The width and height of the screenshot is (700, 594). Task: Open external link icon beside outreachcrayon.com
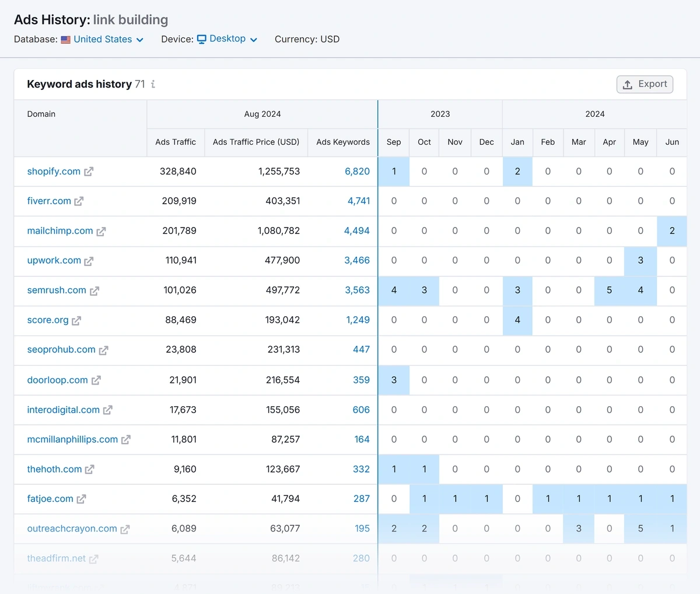pyautogui.click(x=125, y=529)
